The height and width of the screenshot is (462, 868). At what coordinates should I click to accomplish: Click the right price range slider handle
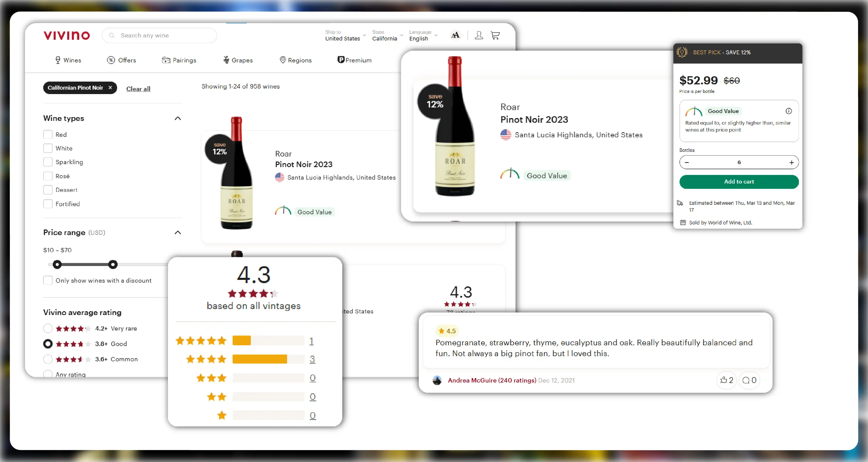pyautogui.click(x=113, y=264)
